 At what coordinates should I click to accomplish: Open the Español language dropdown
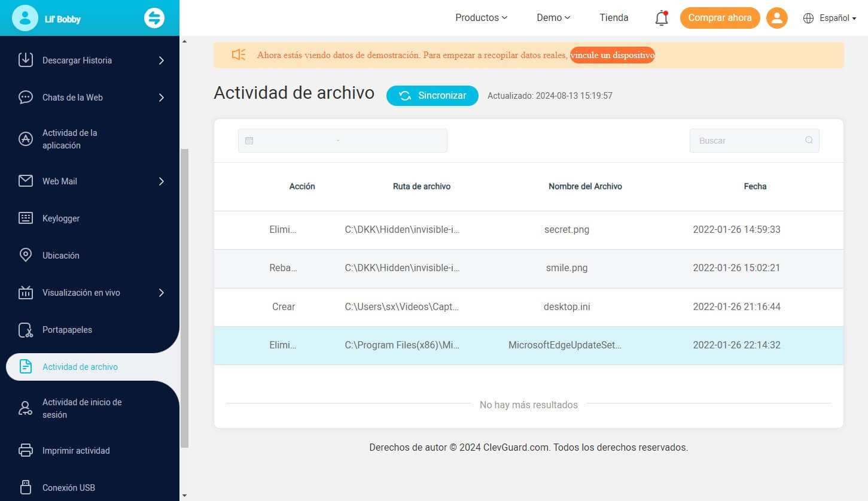[x=837, y=18]
